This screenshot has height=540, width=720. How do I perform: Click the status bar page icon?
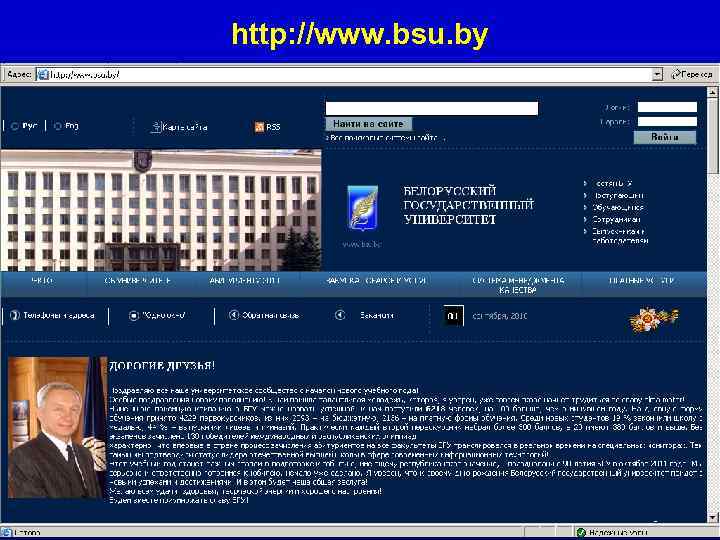(x=6, y=532)
